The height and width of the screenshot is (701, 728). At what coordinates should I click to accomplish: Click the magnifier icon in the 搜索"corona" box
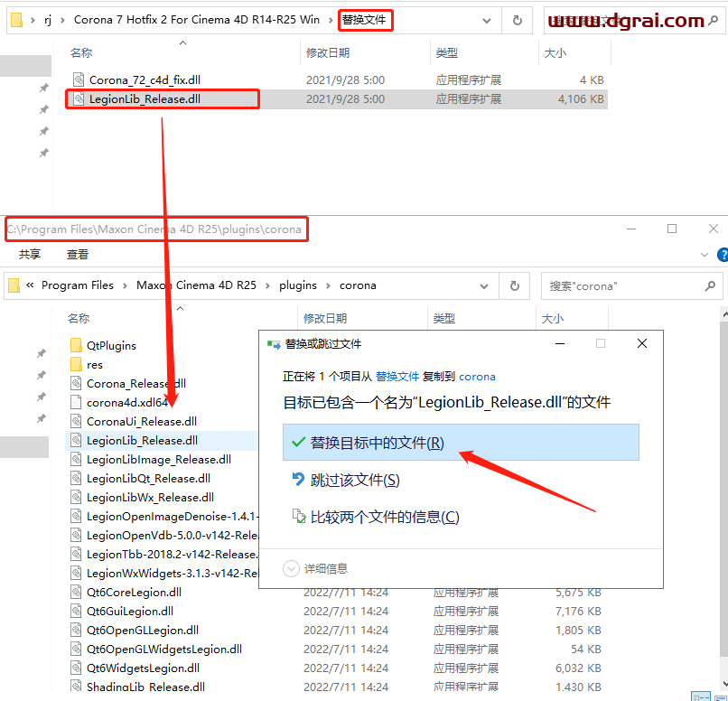click(710, 285)
